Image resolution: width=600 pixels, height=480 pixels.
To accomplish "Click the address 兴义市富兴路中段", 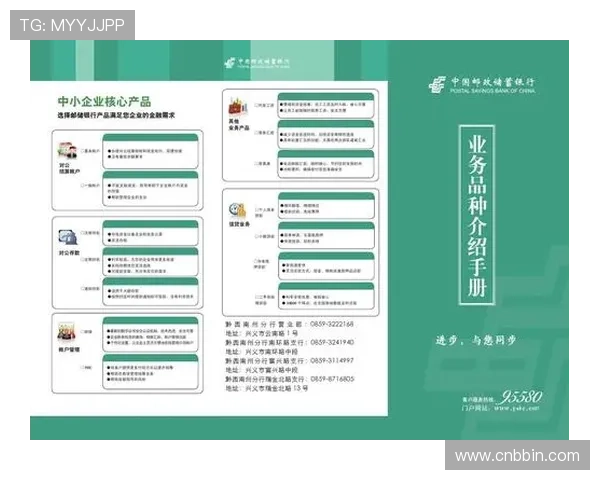I will point(271,370).
